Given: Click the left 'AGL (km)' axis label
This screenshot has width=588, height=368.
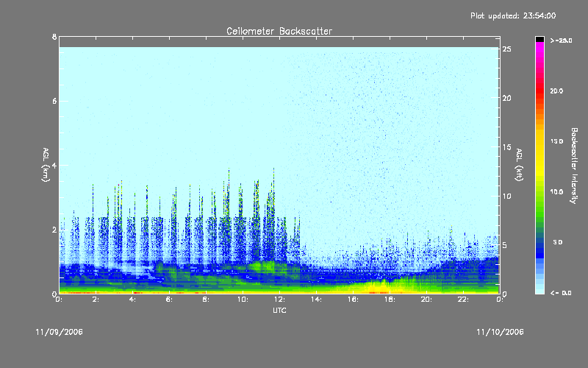Looking at the screenshot, I should 46,165.
